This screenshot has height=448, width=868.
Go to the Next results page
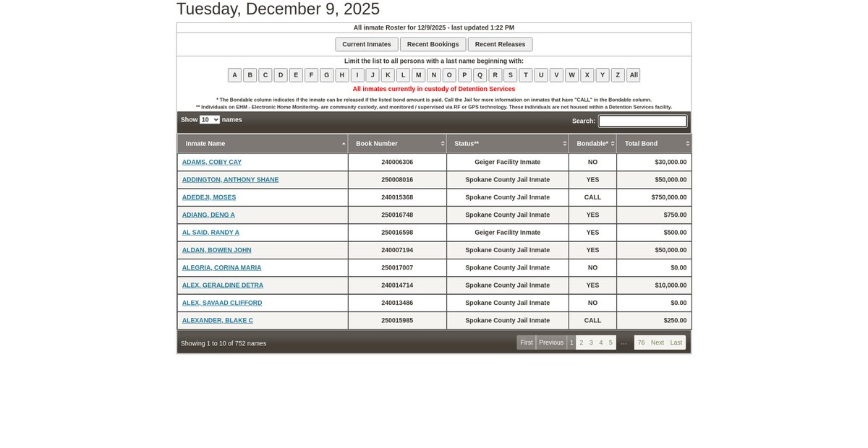point(657,343)
